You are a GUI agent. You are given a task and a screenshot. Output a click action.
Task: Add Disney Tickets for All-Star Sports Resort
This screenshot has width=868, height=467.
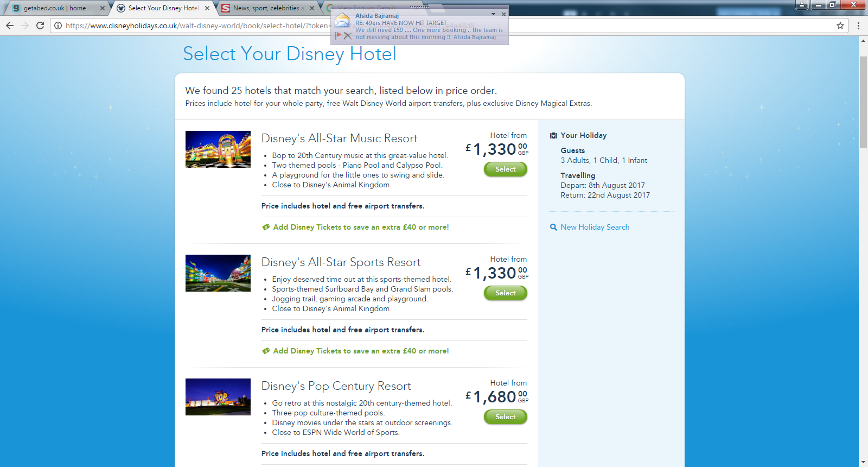coord(361,351)
